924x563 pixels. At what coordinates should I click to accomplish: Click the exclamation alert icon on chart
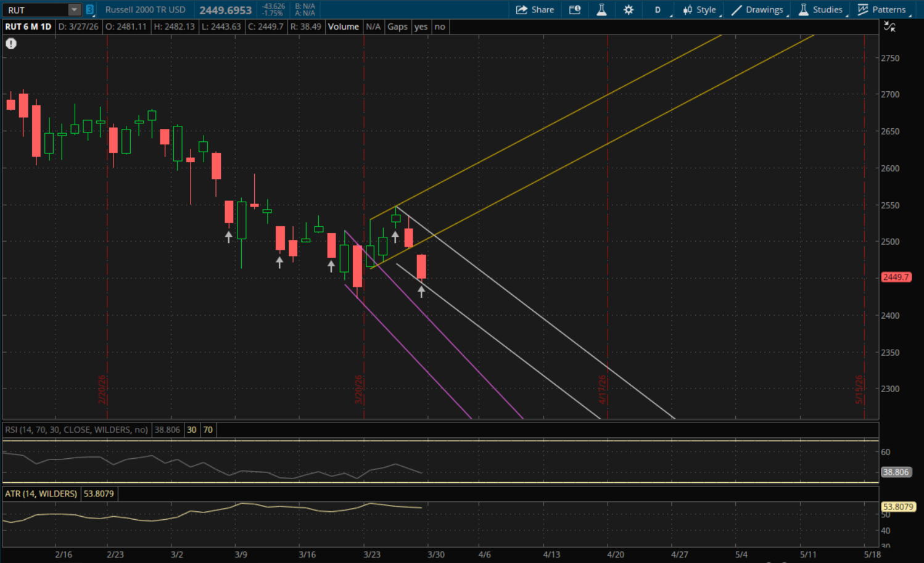pyautogui.click(x=11, y=44)
